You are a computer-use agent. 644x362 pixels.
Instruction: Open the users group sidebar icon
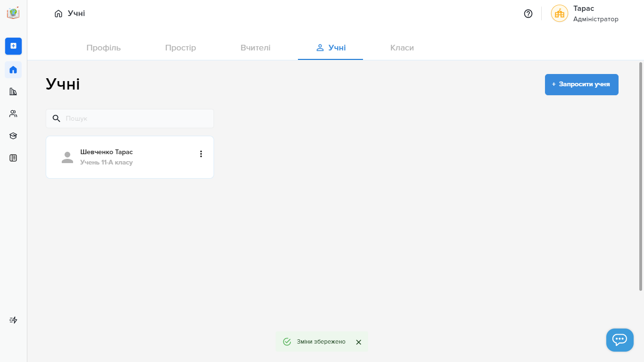click(x=13, y=114)
